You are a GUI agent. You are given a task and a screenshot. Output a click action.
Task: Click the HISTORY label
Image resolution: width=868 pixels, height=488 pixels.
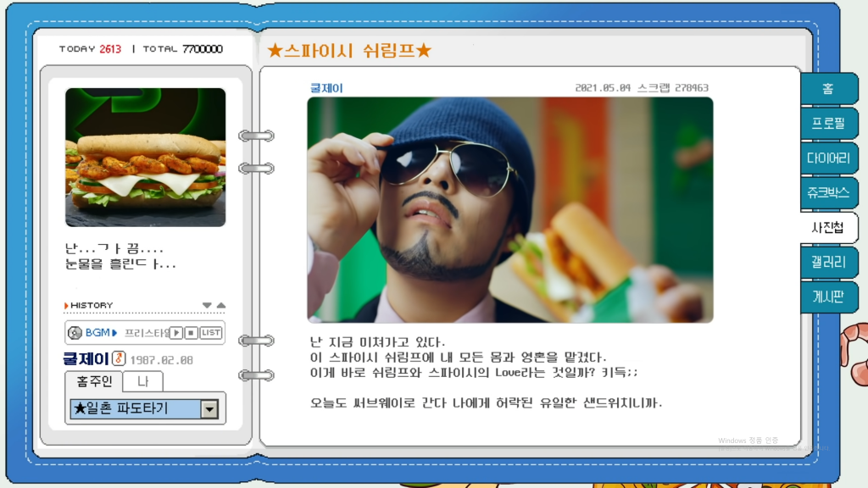coord(92,305)
